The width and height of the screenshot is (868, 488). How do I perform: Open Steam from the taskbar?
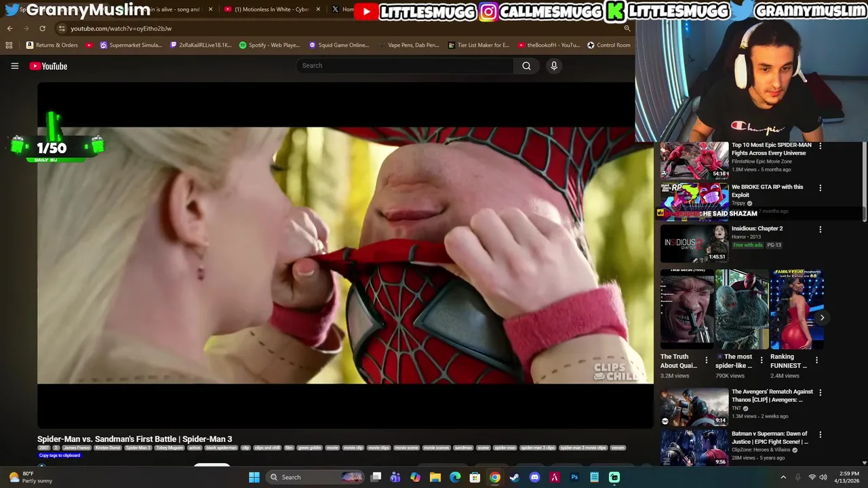tap(515, 477)
